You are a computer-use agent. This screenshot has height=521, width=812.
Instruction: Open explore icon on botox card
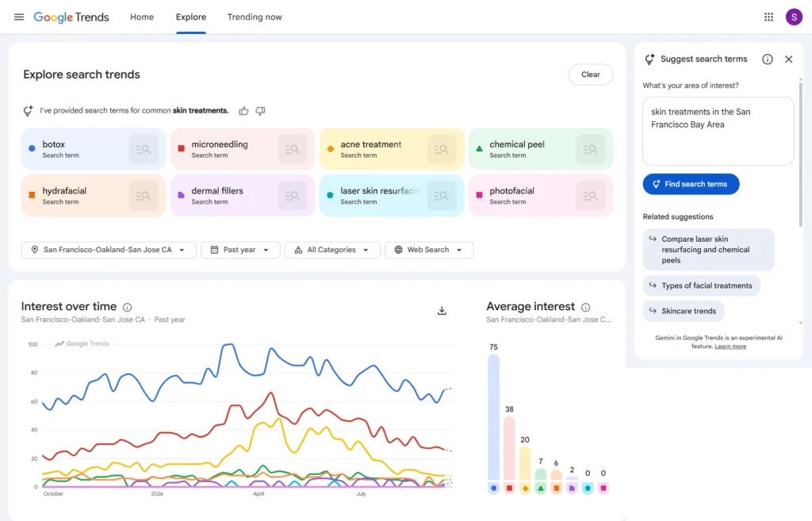(x=144, y=149)
